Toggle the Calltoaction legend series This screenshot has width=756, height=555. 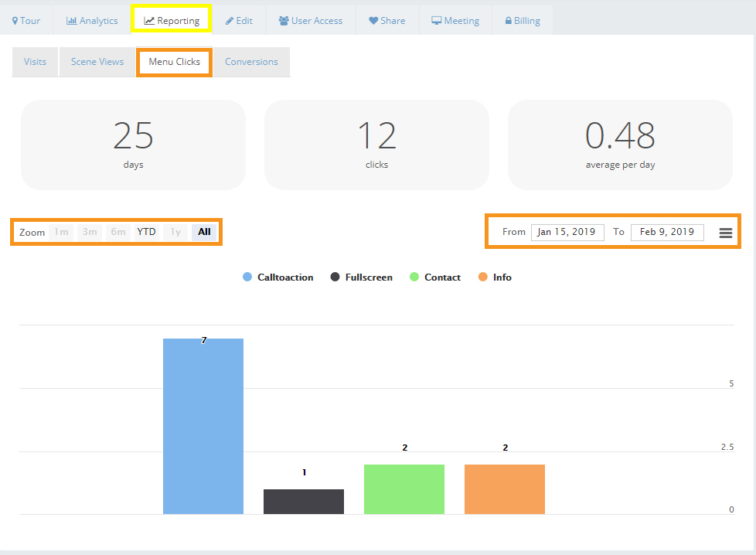point(278,277)
